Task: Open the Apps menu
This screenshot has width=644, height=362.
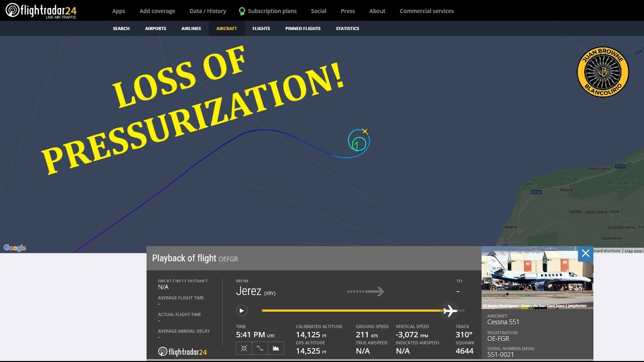Action: (119, 11)
